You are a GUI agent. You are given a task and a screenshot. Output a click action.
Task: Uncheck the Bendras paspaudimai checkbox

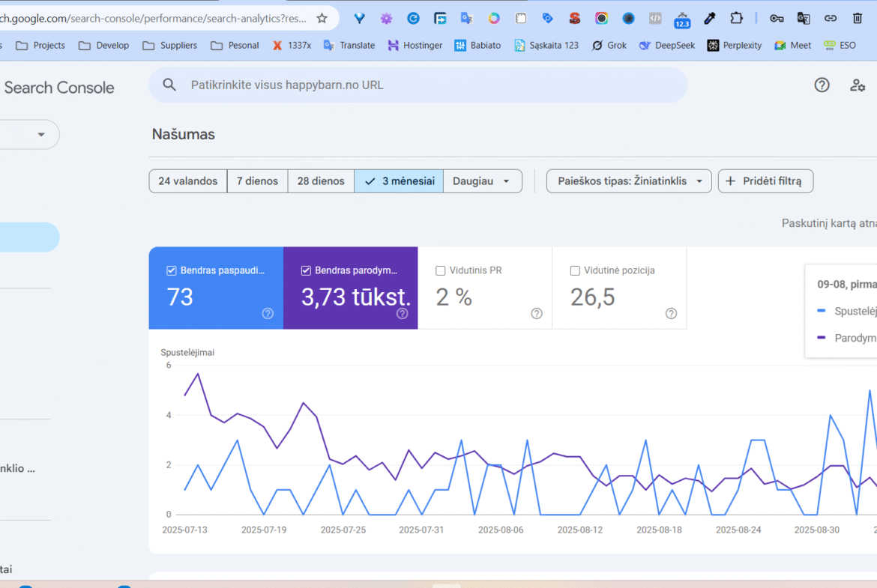172,270
